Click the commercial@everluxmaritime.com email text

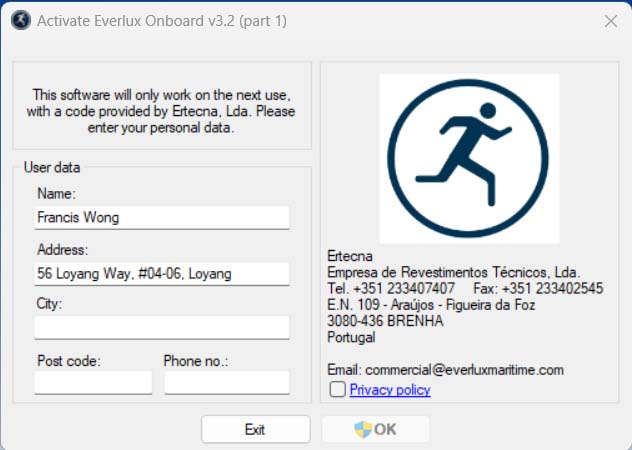point(464,370)
